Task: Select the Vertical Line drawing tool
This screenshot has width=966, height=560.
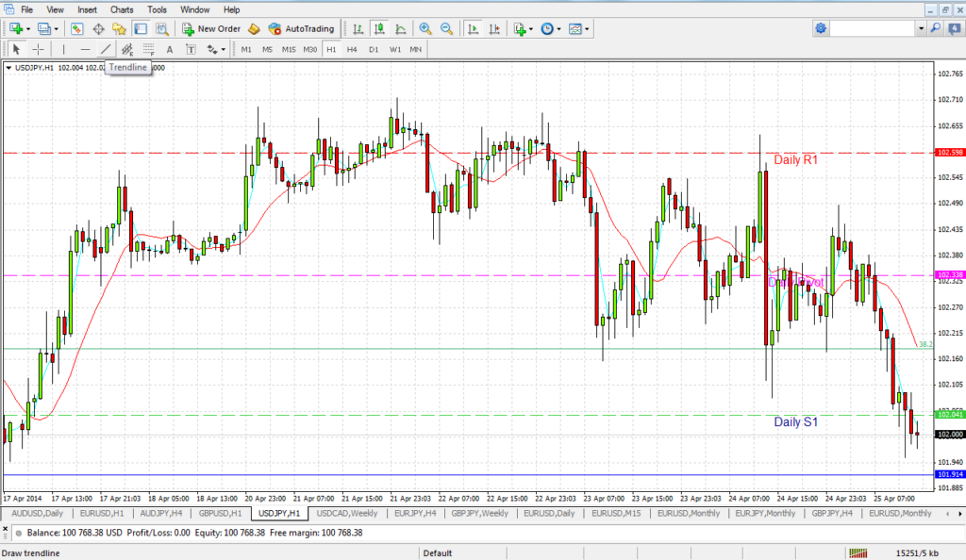Action: coord(63,49)
